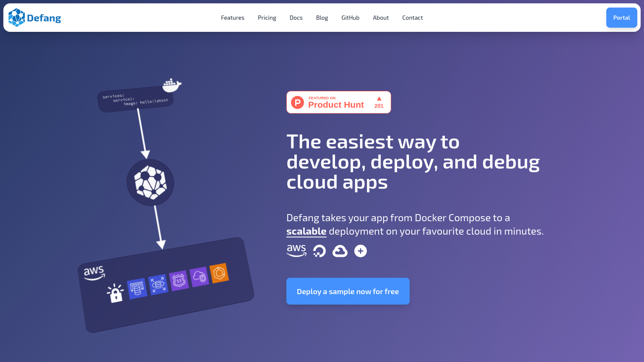Image resolution: width=644 pixels, height=362 pixels.
Task: Click the Portal button
Action: [x=621, y=18]
